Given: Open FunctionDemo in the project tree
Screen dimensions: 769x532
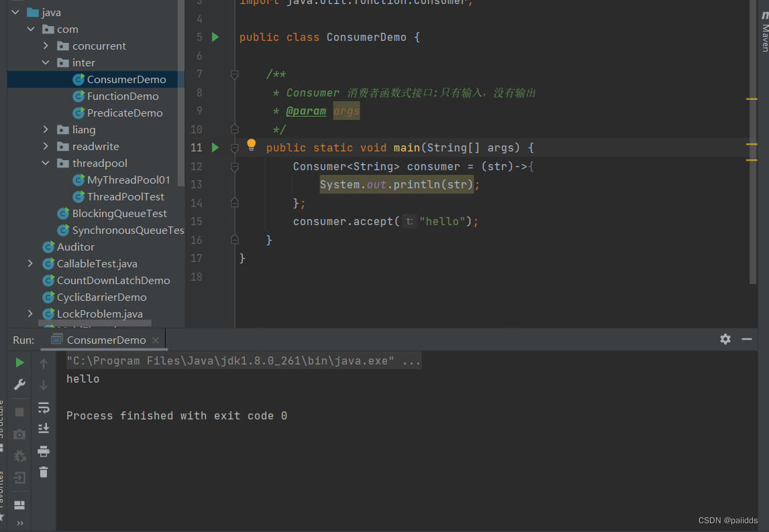Looking at the screenshot, I should (x=123, y=96).
